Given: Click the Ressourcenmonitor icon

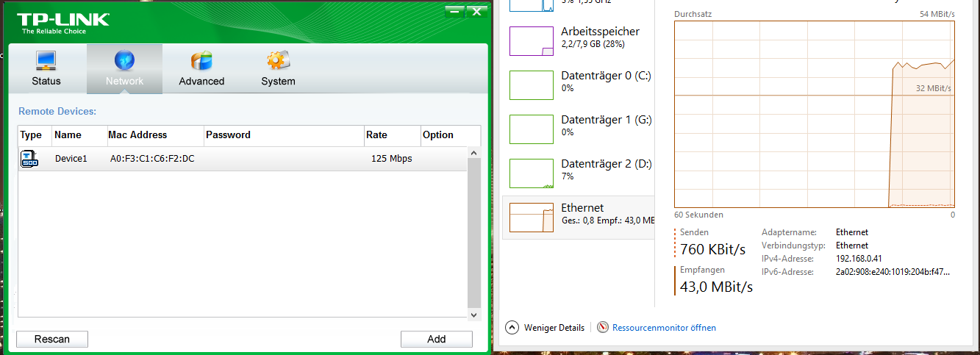Looking at the screenshot, I should (603, 327).
